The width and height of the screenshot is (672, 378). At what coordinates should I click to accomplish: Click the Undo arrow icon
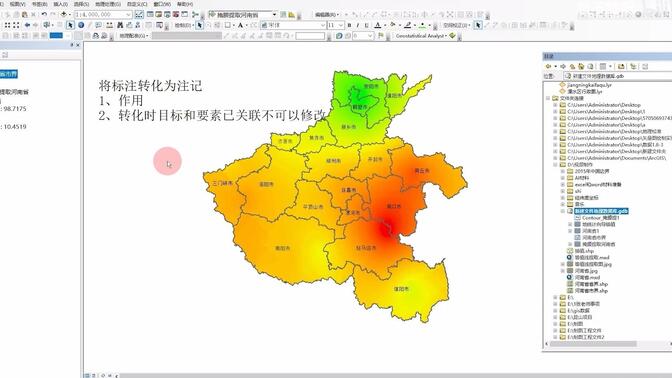tap(44, 15)
